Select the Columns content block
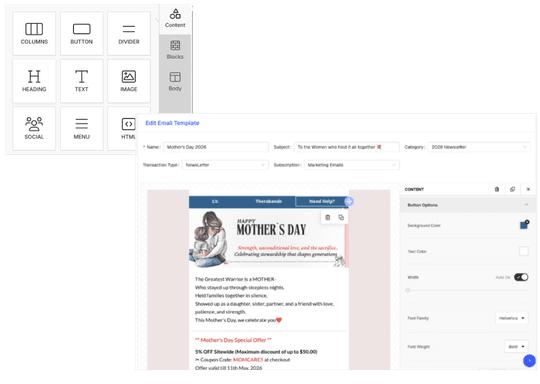The width and height of the screenshot is (540, 384). pyautogui.click(x=34, y=33)
